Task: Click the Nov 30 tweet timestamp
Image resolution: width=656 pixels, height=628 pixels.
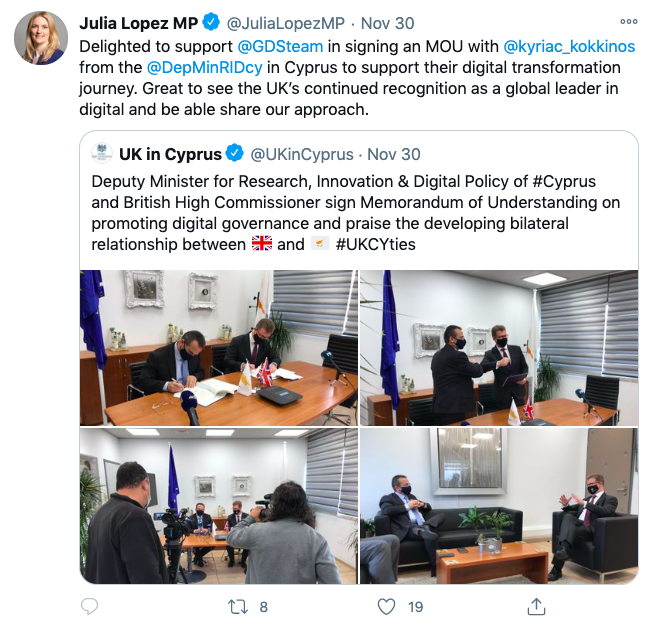Action: [387, 23]
